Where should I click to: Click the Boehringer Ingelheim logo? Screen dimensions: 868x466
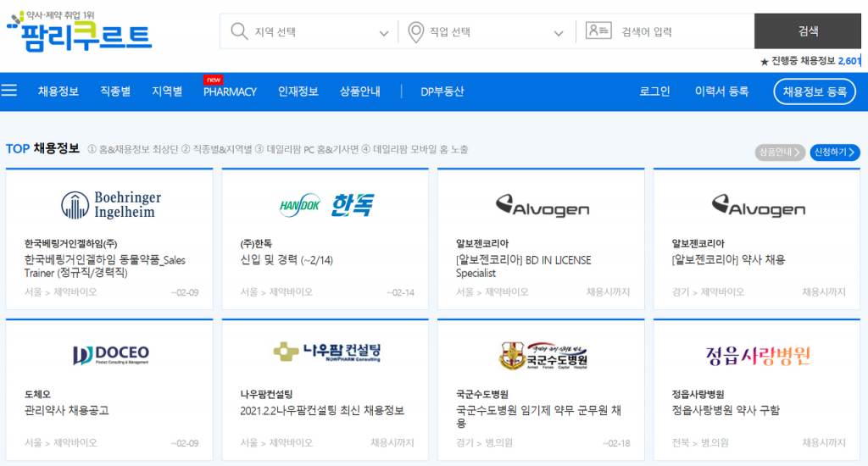[x=111, y=205]
